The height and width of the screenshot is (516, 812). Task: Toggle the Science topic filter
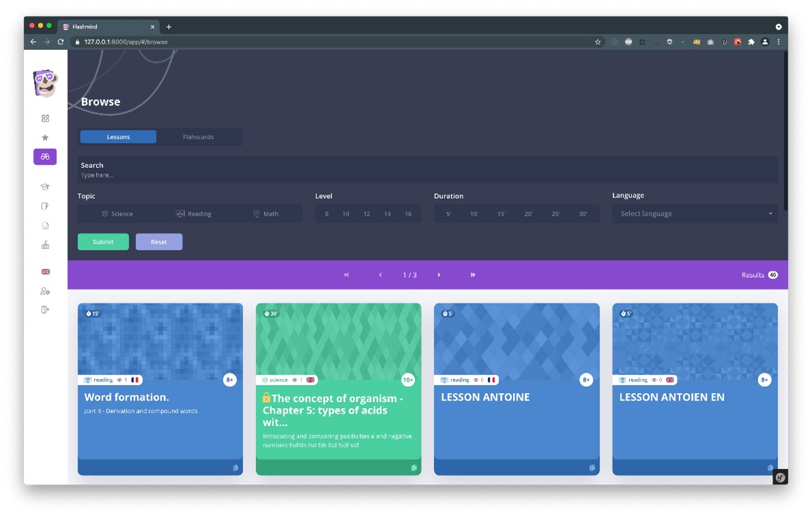click(x=117, y=214)
